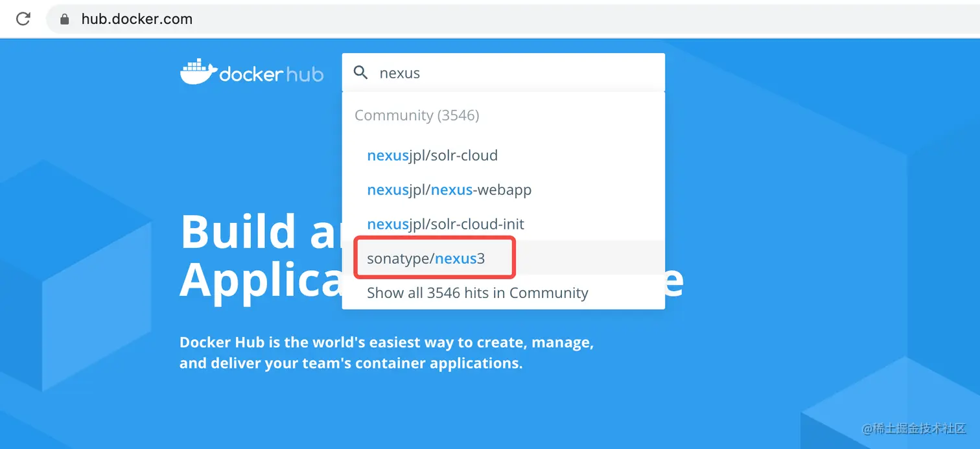This screenshot has height=449, width=980.
Task: Select the hub.docker.com address bar
Action: (x=512, y=19)
